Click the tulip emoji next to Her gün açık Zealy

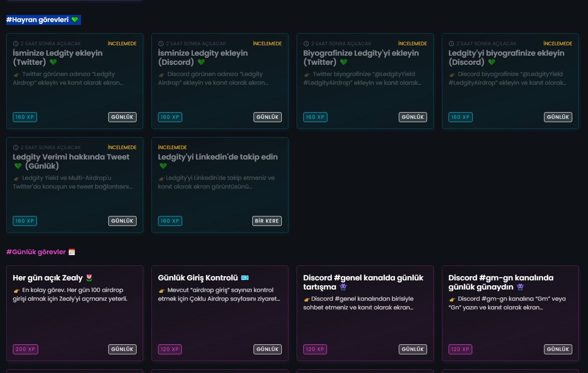89,278
